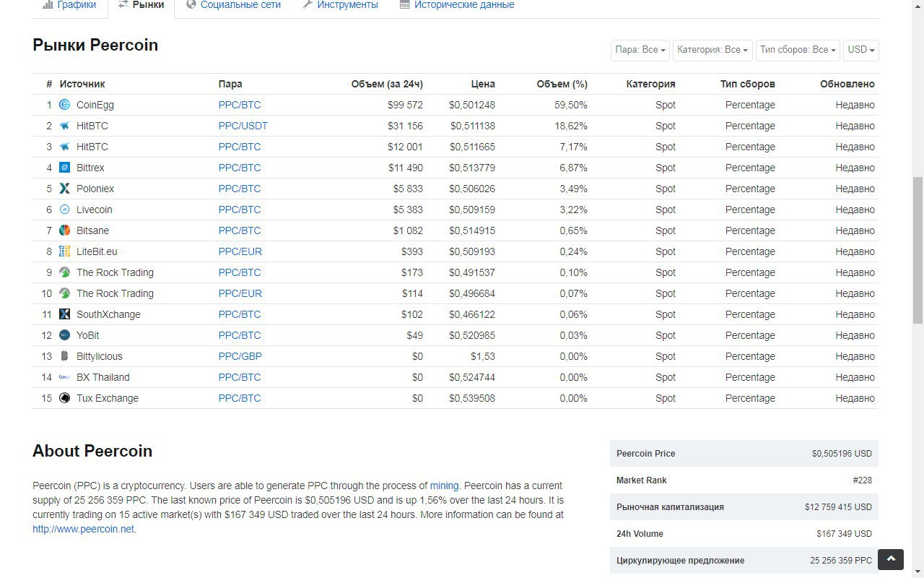Click the page vertical scrollbar thumb

pyautogui.click(x=918, y=250)
